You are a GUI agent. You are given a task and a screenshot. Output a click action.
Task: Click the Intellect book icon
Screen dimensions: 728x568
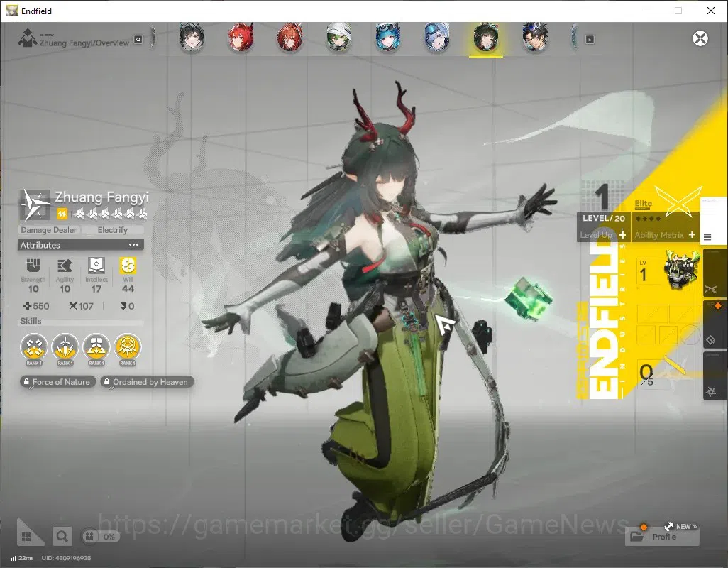[96, 266]
